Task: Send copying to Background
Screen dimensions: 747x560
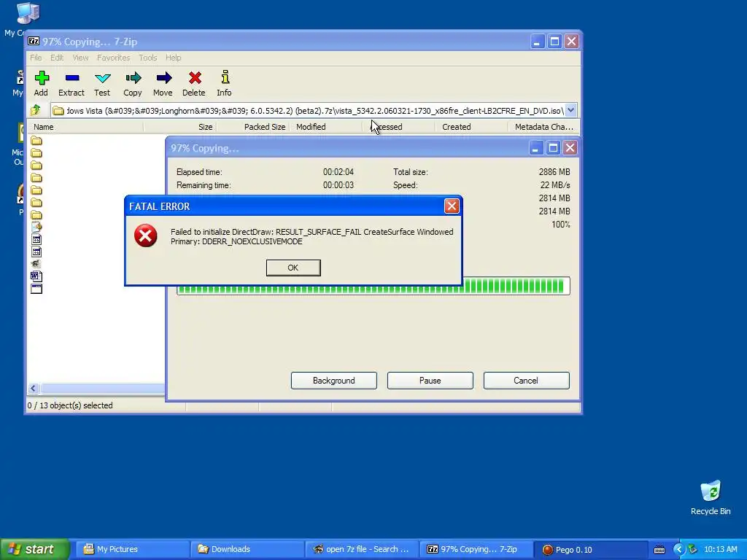Action: [x=333, y=381]
